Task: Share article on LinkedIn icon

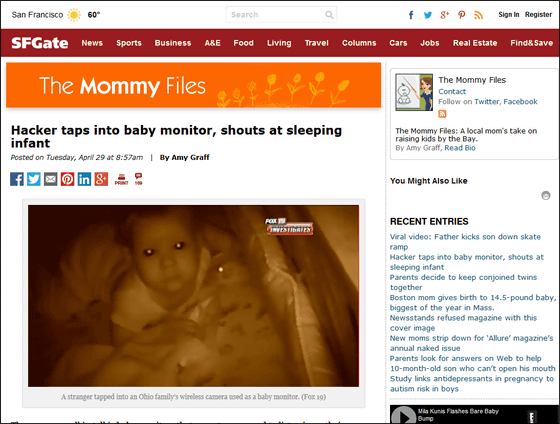Action: click(x=84, y=179)
